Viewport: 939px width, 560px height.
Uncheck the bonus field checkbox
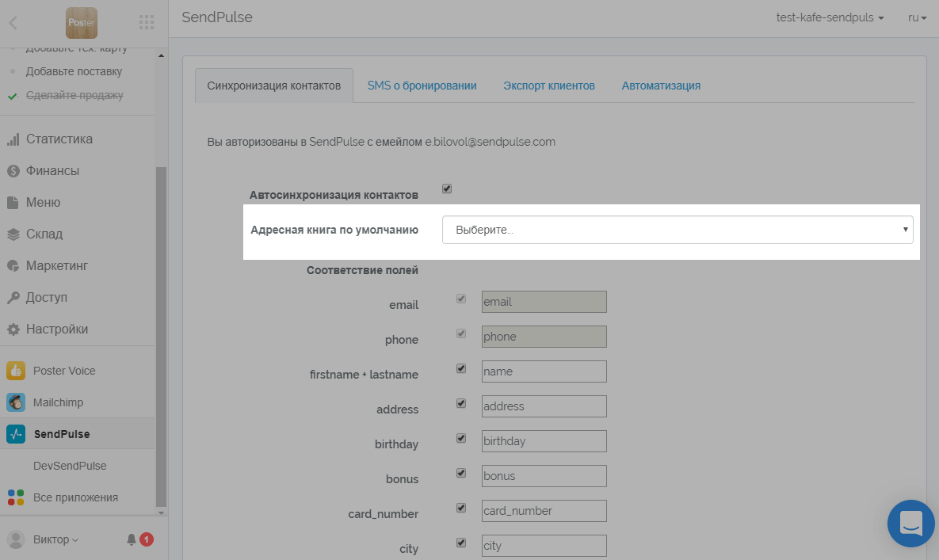click(461, 473)
